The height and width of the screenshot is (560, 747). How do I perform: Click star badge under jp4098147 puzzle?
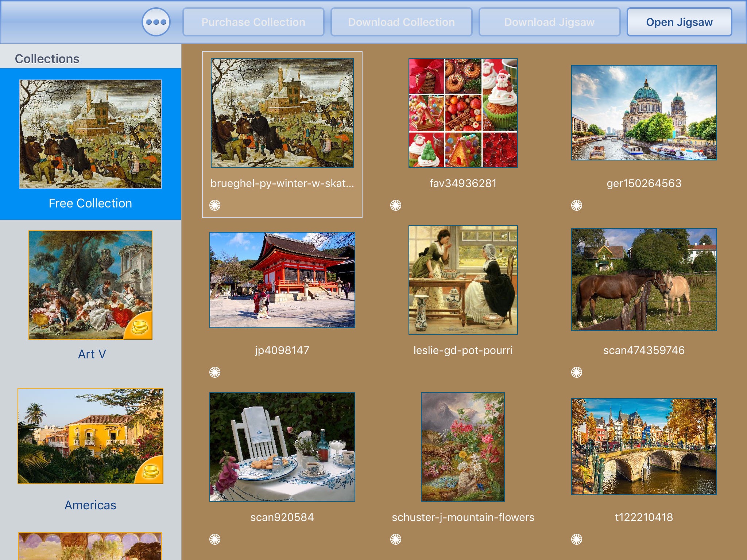(x=215, y=372)
